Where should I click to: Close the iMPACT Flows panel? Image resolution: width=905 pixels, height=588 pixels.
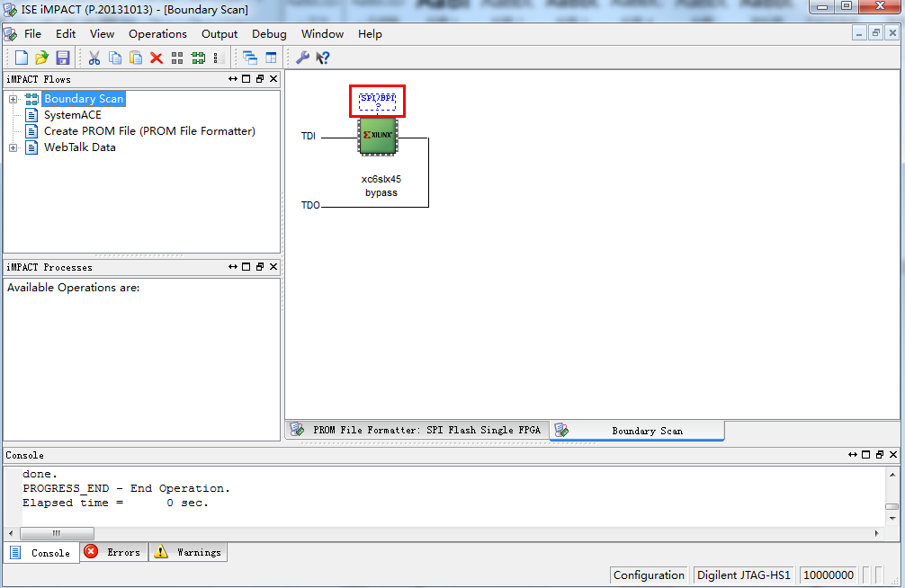pyautogui.click(x=273, y=79)
